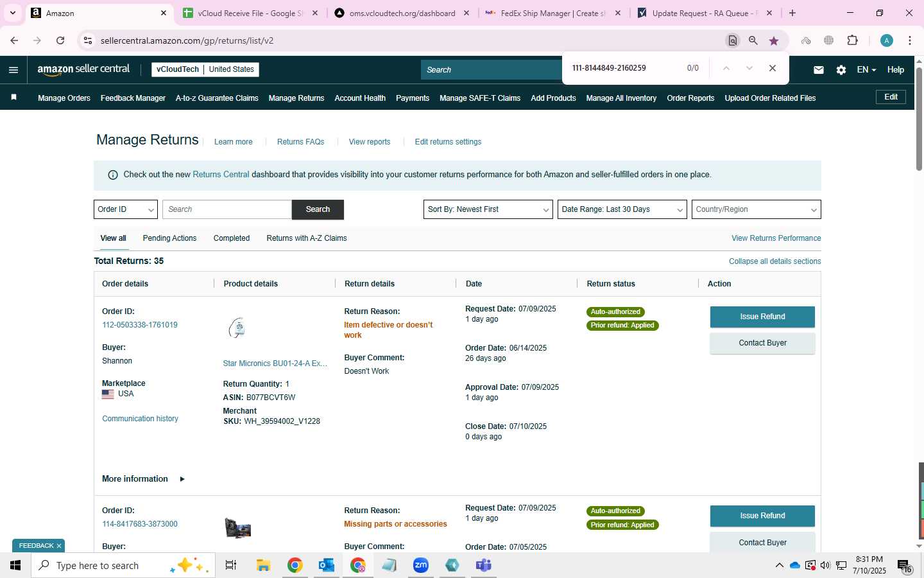
Task: Open the Order ID search type dropdown
Action: coord(126,209)
